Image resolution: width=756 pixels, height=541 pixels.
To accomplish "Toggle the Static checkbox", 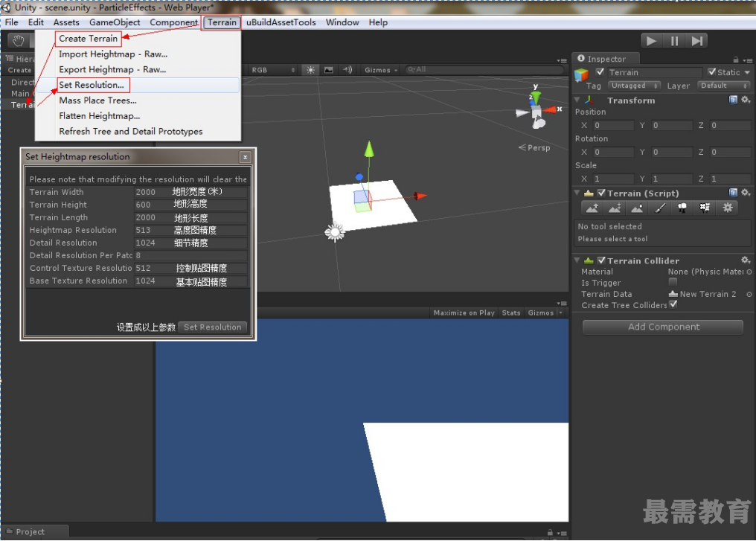I will (x=711, y=72).
